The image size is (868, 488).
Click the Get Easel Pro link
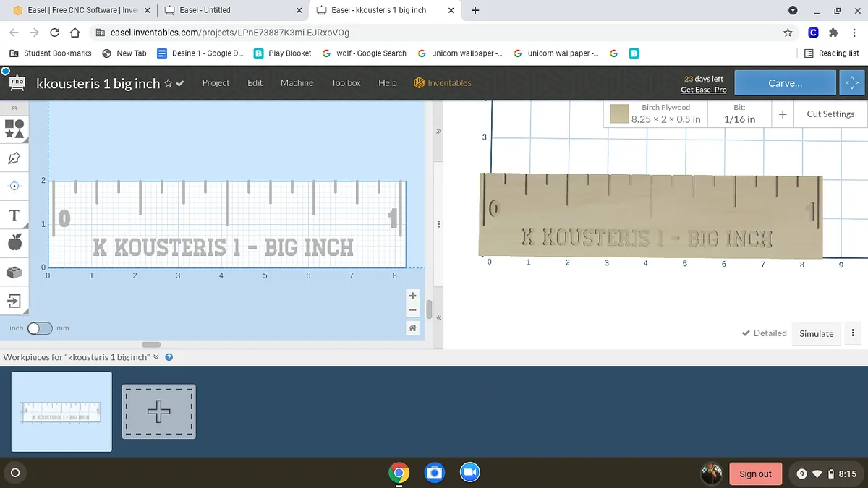[703, 90]
